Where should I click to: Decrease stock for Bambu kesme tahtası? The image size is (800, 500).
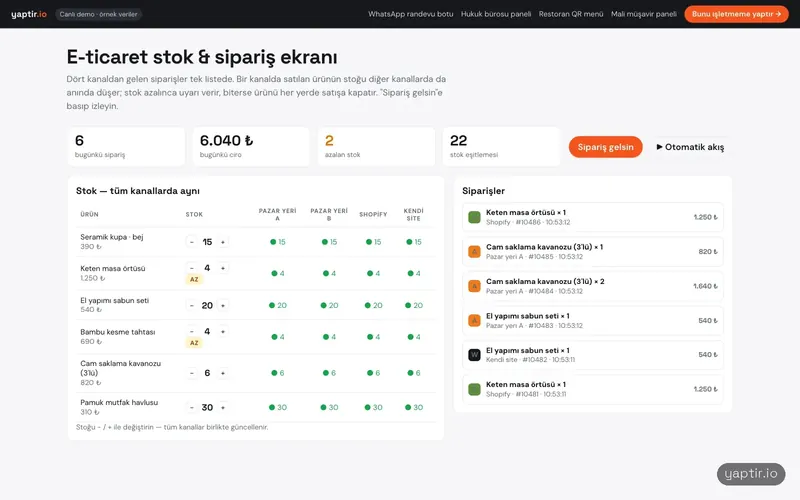click(x=192, y=332)
